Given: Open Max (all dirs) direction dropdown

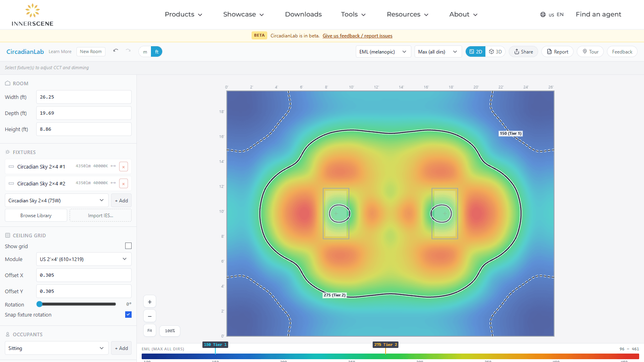Looking at the screenshot, I should (x=438, y=51).
